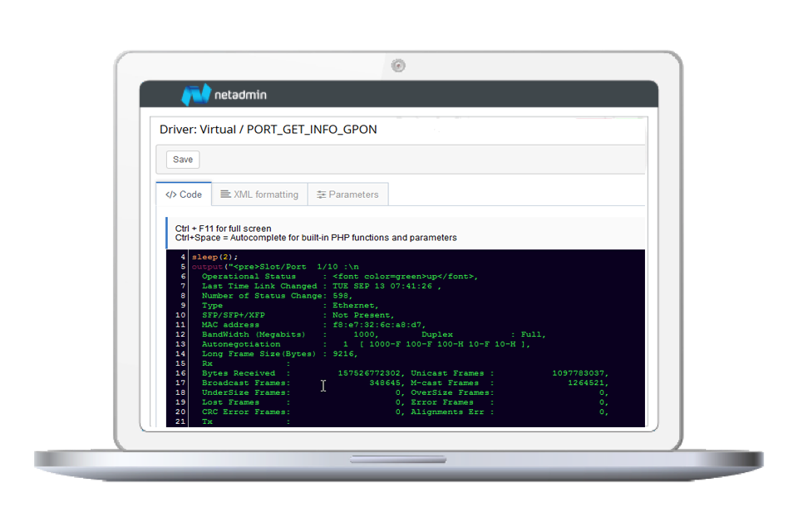The image size is (798, 532).
Task: Click the Bytes Received value 157526772302
Action: 369,374
